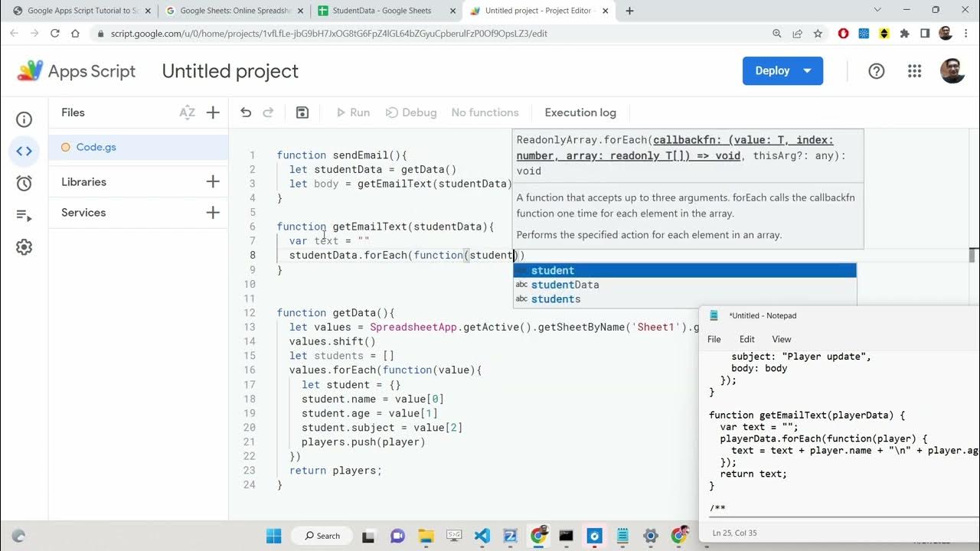Select studentData from autocomplete suggestions
Viewport: 980px width, 551px height.
(565, 285)
